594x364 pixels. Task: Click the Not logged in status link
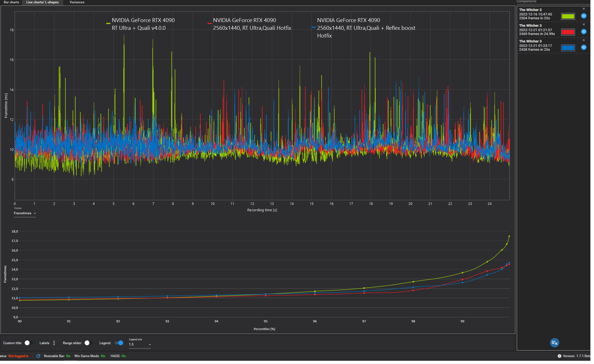click(18, 356)
